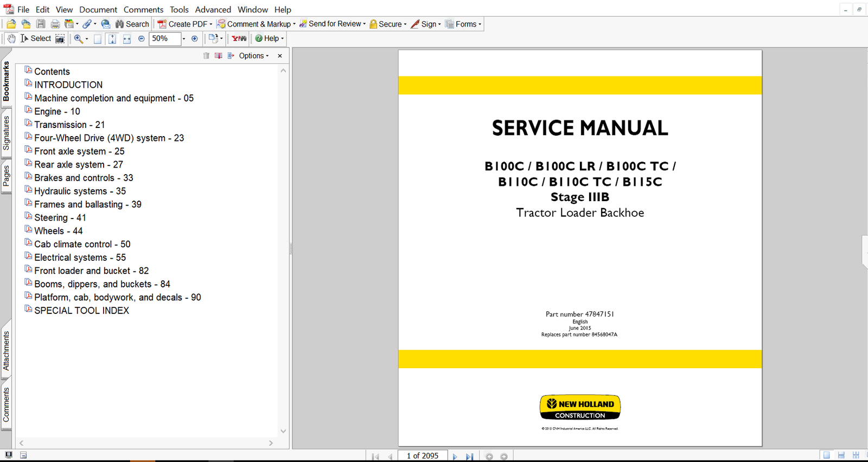Click the Snapshot tool camera icon
This screenshot has width=868, height=462.
point(60,39)
